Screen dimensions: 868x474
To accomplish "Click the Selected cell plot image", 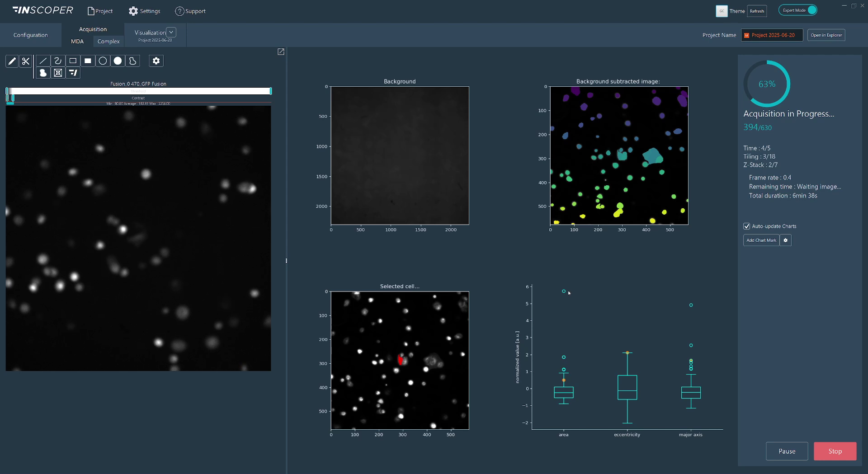I will [x=400, y=361].
